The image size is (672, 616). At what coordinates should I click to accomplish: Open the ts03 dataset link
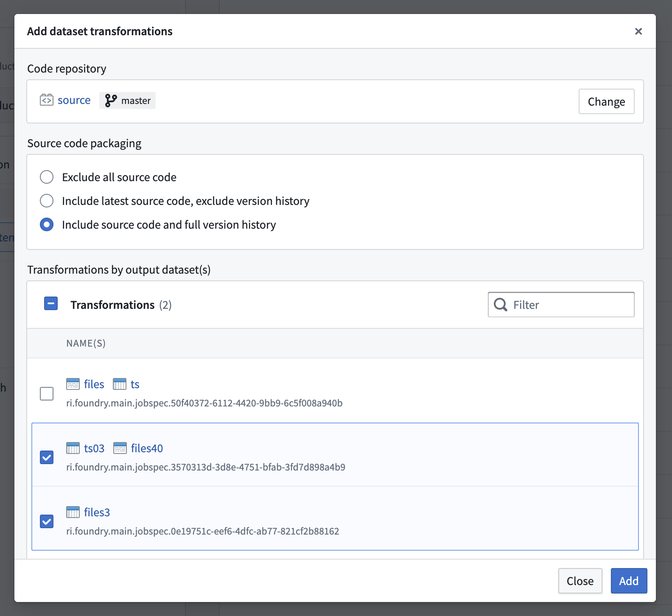94,448
